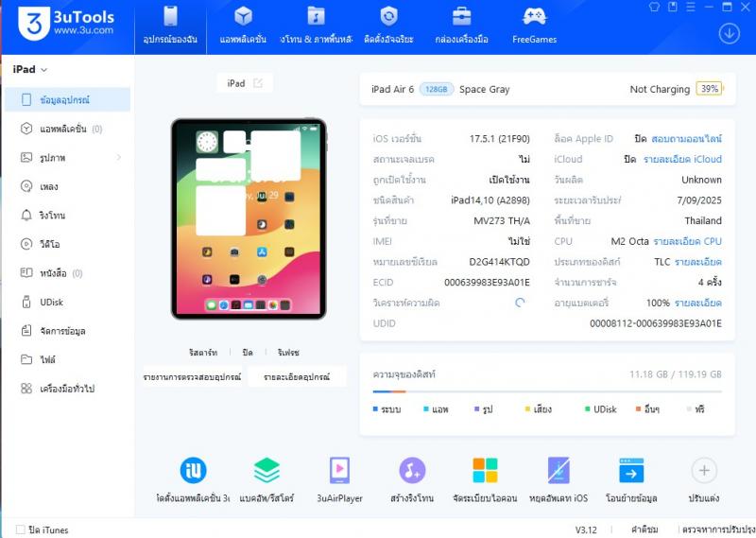
Task: Click ปิด power off button
Action: click(x=248, y=353)
